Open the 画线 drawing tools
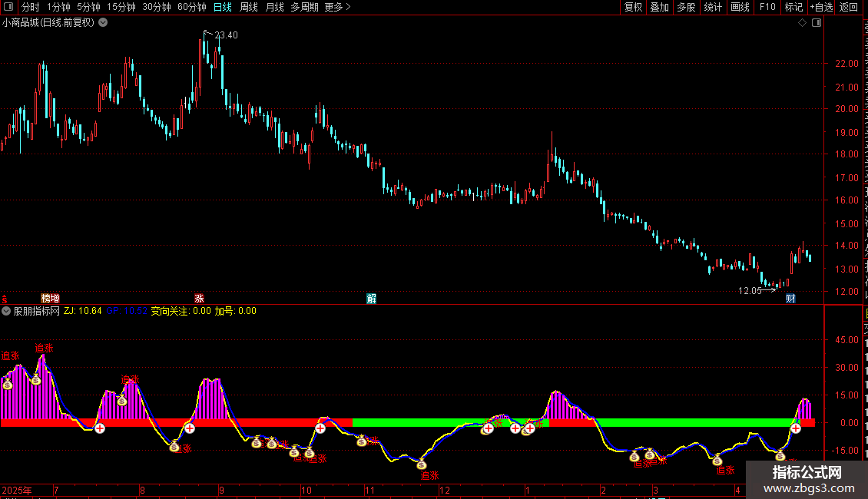The height and width of the screenshot is (499, 868). [x=740, y=7]
